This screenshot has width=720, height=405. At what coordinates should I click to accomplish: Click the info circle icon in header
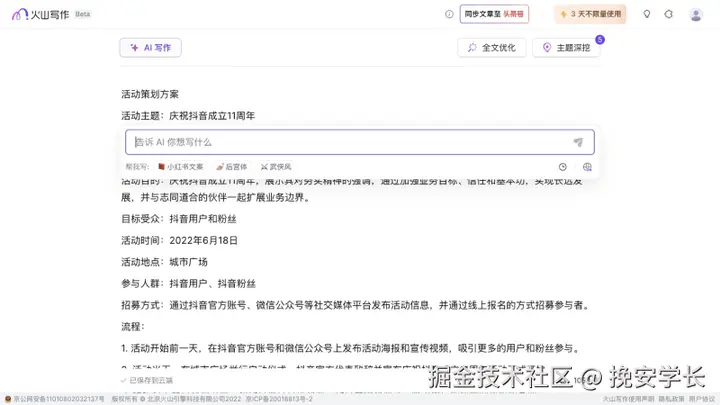[x=449, y=14]
